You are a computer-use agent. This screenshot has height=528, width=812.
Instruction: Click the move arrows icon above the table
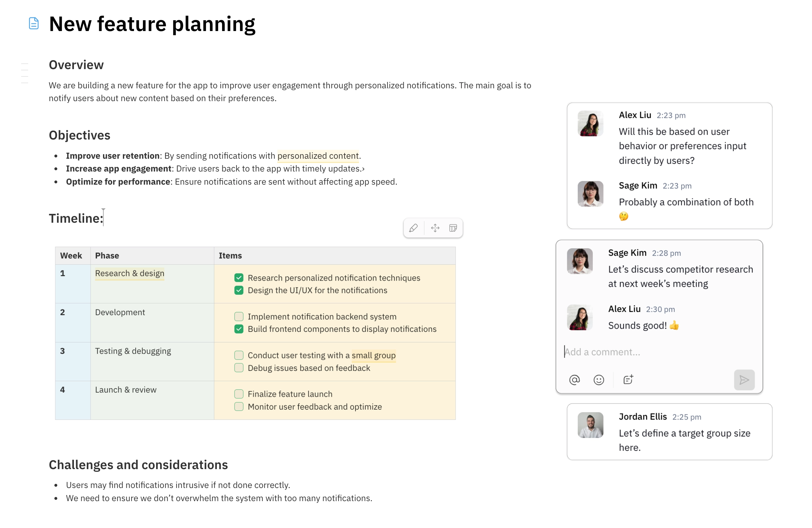[435, 228]
